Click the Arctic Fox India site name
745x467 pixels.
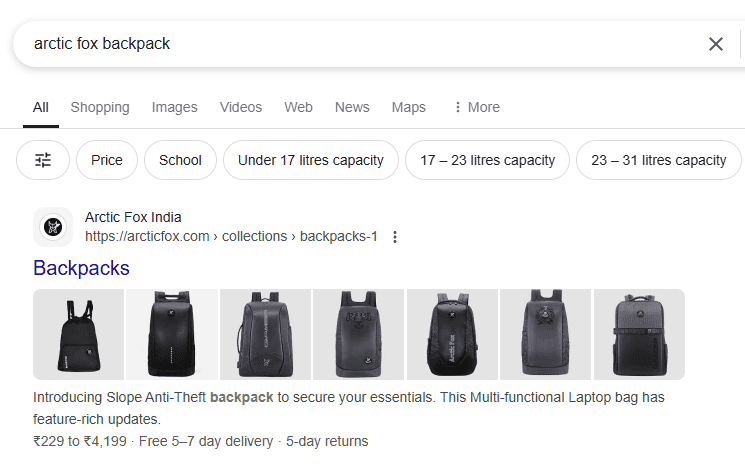[133, 217]
